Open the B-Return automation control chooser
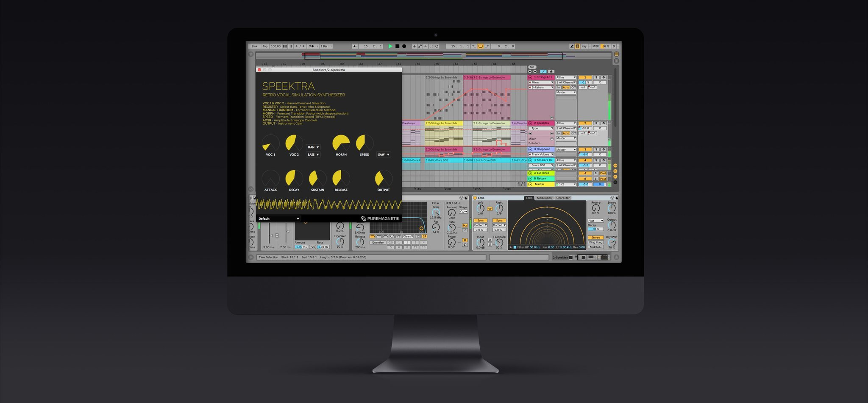The width and height of the screenshot is (868, 403). click(541, 87)
